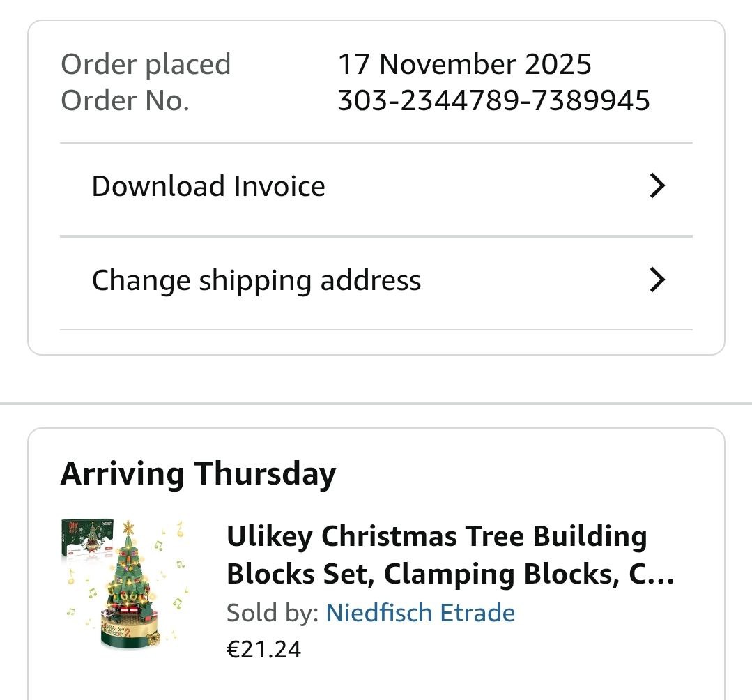Open the Download Invoice option
This screenshot has height=700, width=752.
208,186
